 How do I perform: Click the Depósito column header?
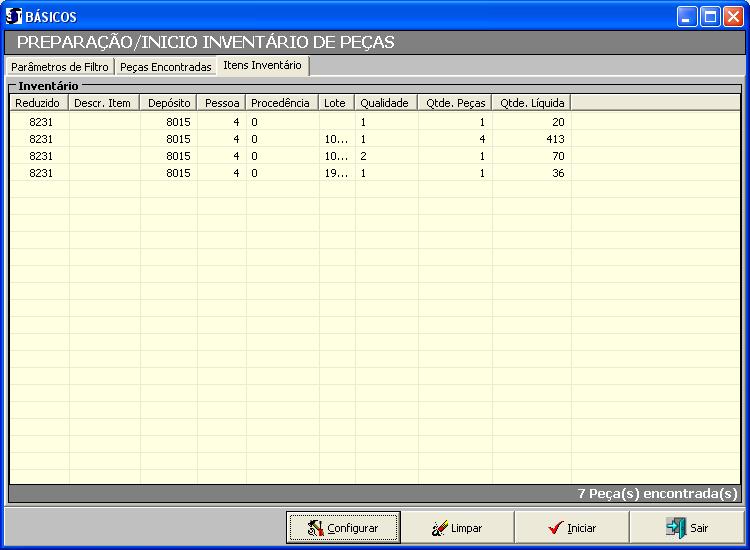[x=168, y=103]
